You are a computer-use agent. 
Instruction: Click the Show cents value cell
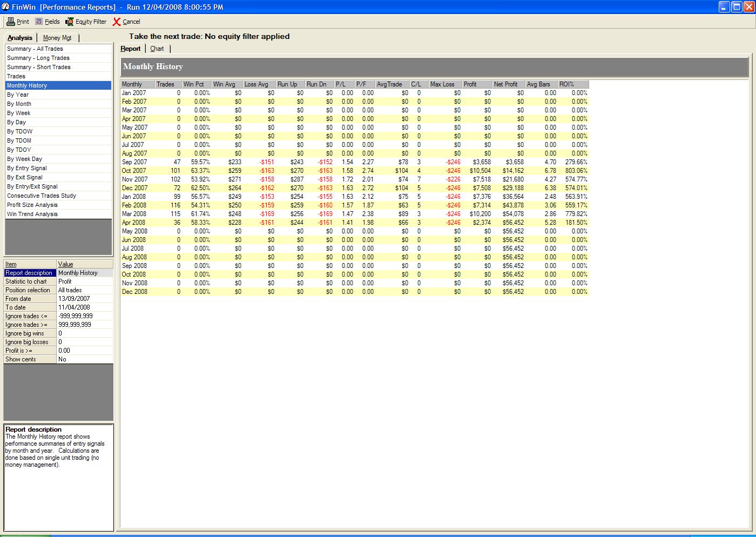[84, 359]
